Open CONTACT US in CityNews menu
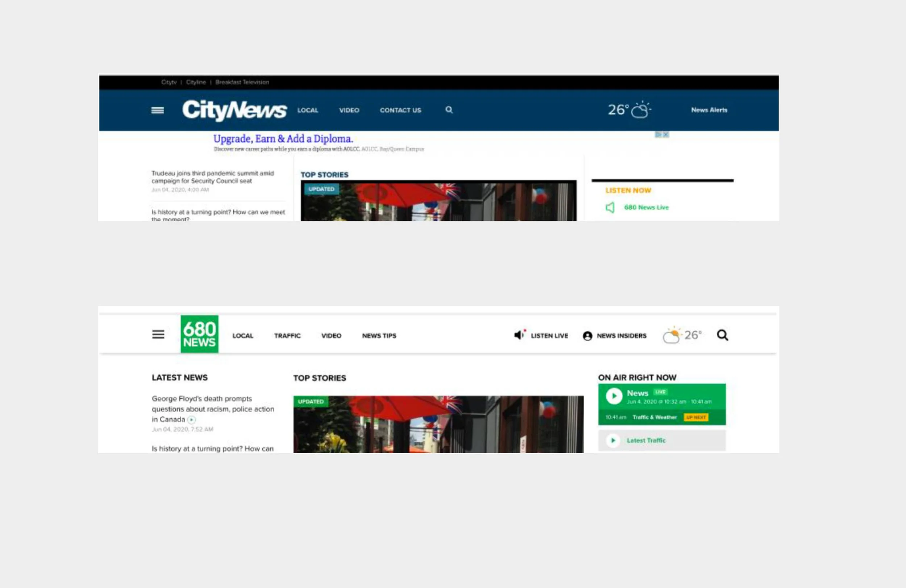This screenshot has height=588, width=906. pyautogui.click(x=400, y=110)
